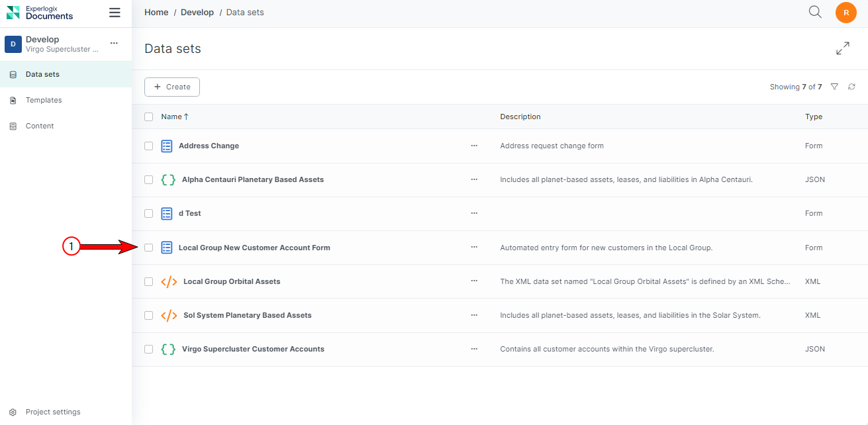Go to Templates in the sidebar
This screenshot has width=868, height=425.
(44, 100)
